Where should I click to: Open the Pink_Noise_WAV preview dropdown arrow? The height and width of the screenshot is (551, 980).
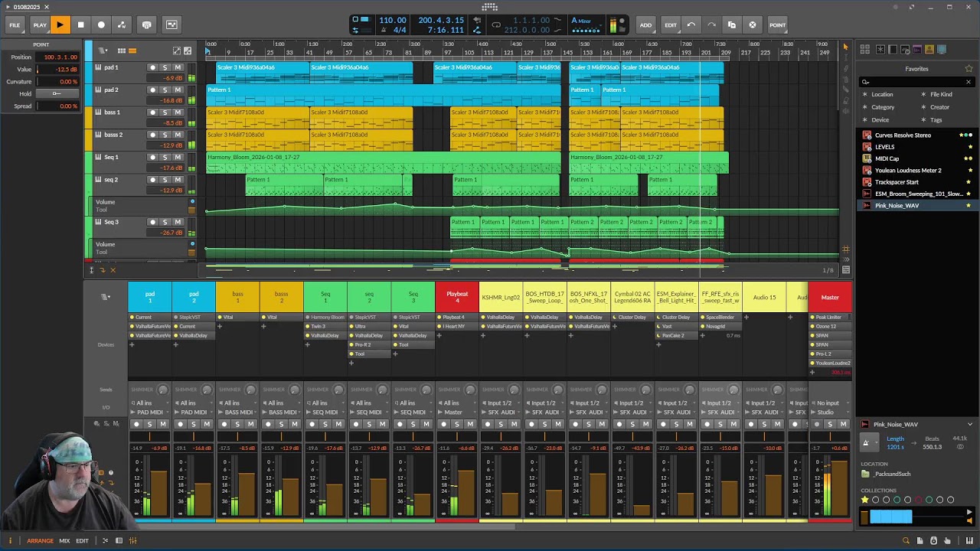click(969, 424)
